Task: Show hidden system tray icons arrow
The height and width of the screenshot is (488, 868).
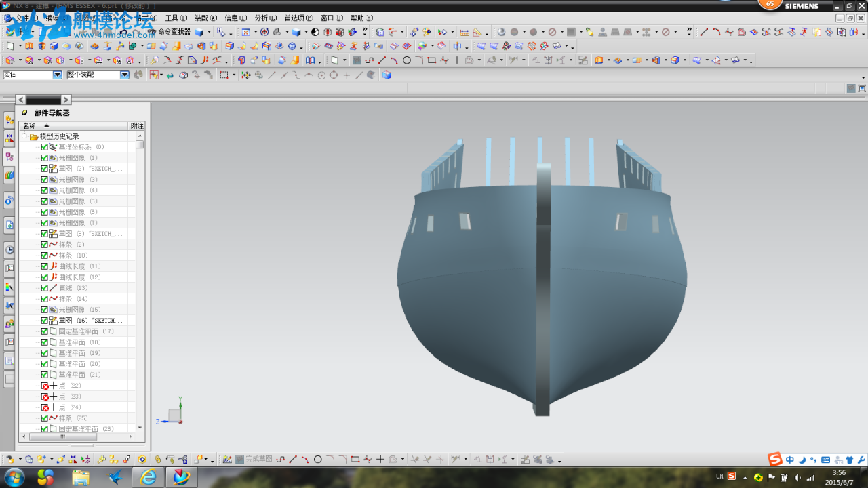Action: (x=746, y=478)
